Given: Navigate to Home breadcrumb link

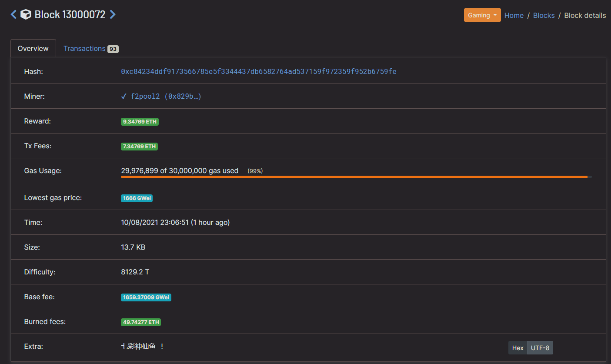Looking at the screenshot, I should tap(514, 15).
